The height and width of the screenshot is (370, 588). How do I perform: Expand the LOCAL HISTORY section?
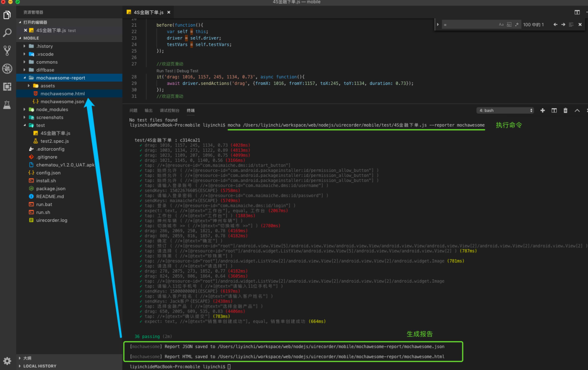pyautogui.click(x=69, y=366)
